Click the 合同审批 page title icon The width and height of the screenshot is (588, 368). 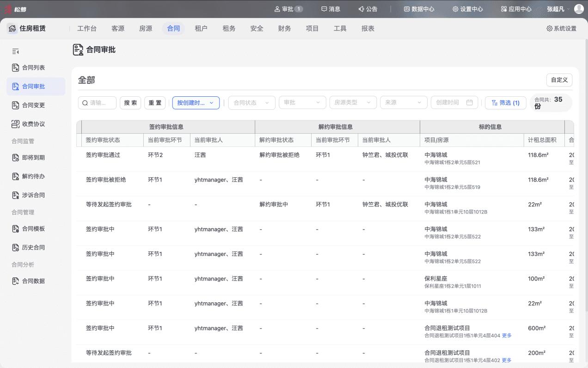pyautogui.click(x=78, y=50)
